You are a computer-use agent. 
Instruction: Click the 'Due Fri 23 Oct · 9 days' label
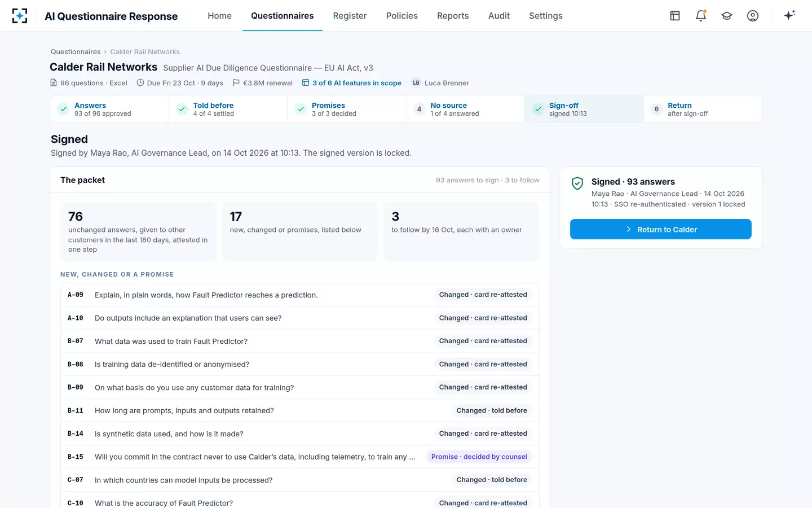pyautogui.click(x=180, y=83)
